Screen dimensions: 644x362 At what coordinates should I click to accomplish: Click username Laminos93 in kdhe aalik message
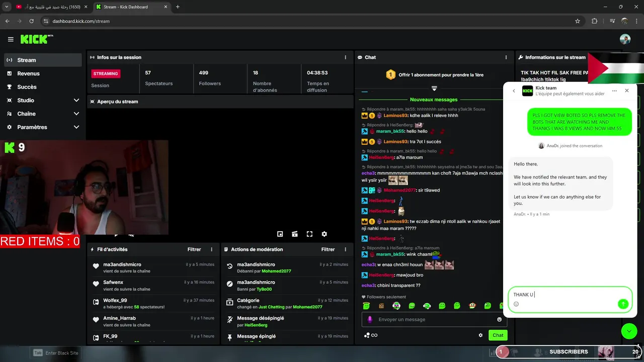(x=395, y=116)
